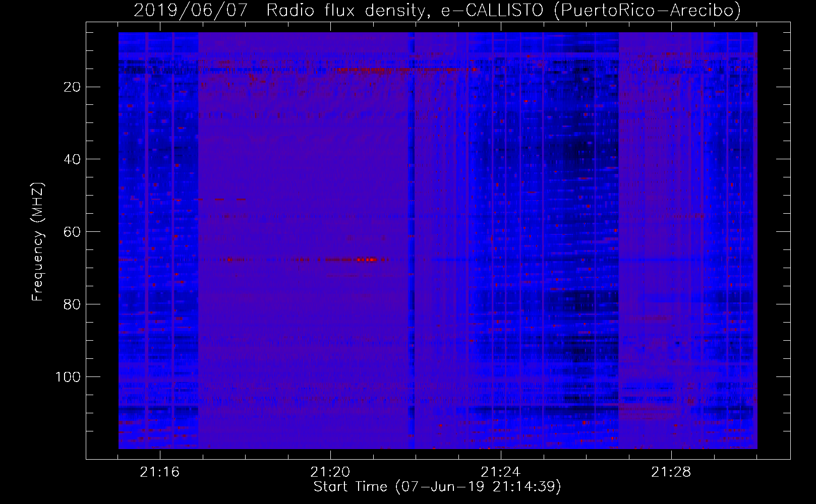Image resolution: width=816 pixels, height=504 pixels.
Task: Click the frequency tick label 80
Action: [x=72, y=304]
